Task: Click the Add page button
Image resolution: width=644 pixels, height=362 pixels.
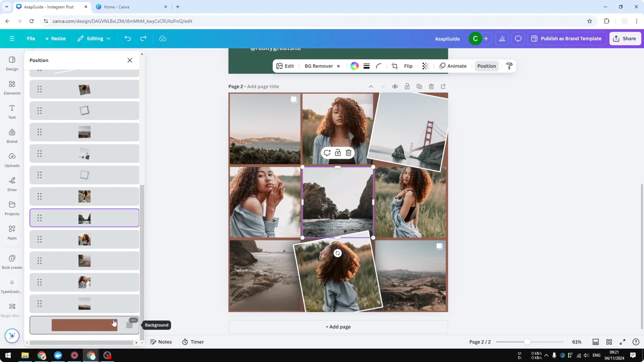Action: [x=338, y=326]
